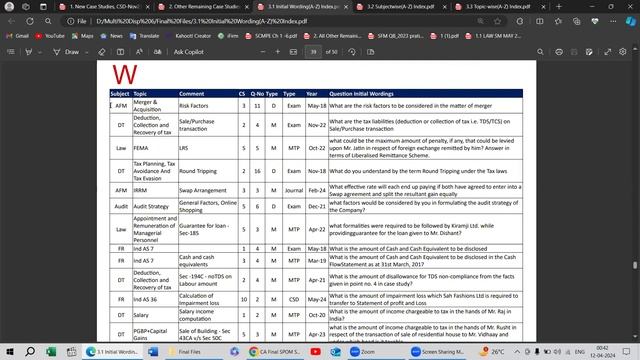The width and height of the screenshot is (640, 360).
Task: Add this page to favorites star
Action: click(x=498, y=21)
